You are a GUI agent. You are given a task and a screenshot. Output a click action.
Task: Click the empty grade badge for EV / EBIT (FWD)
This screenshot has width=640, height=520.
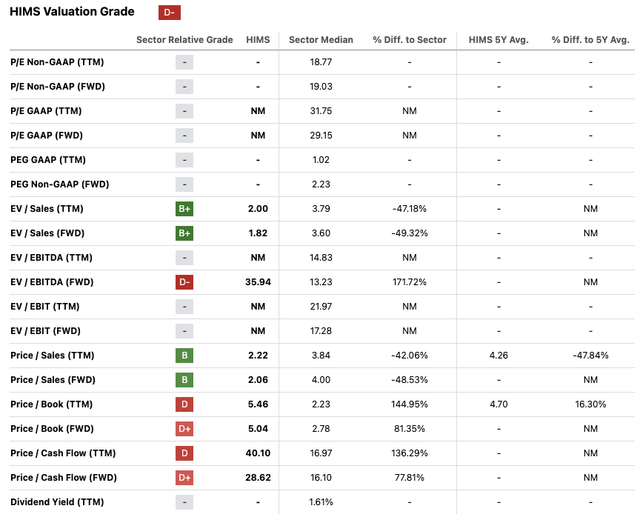(184, 331)
